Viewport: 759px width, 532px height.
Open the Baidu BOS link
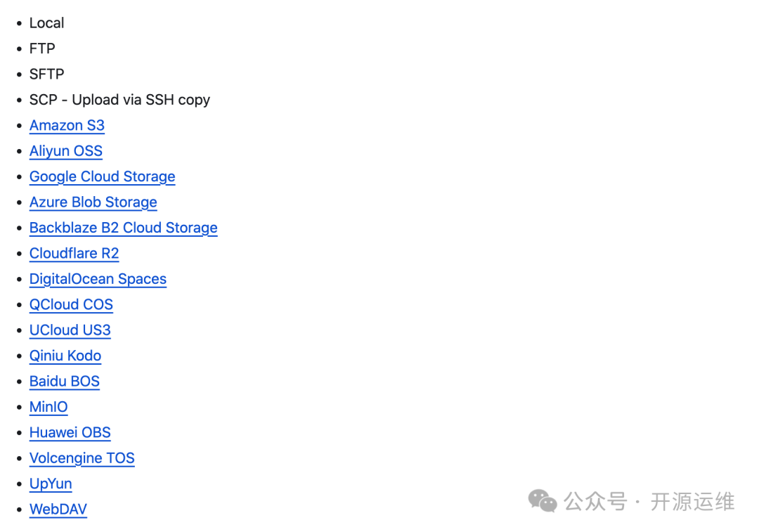pyautogui.click(x=65, y=382)
